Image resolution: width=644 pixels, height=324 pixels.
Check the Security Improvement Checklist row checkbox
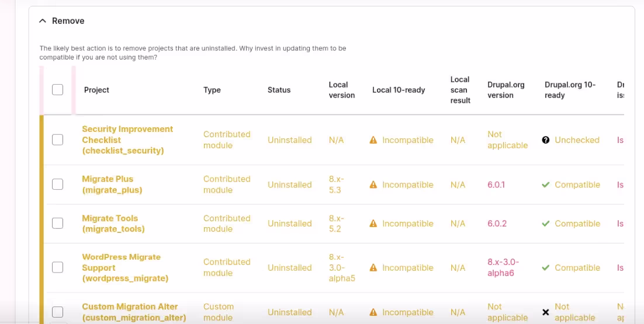pos(57,140)
